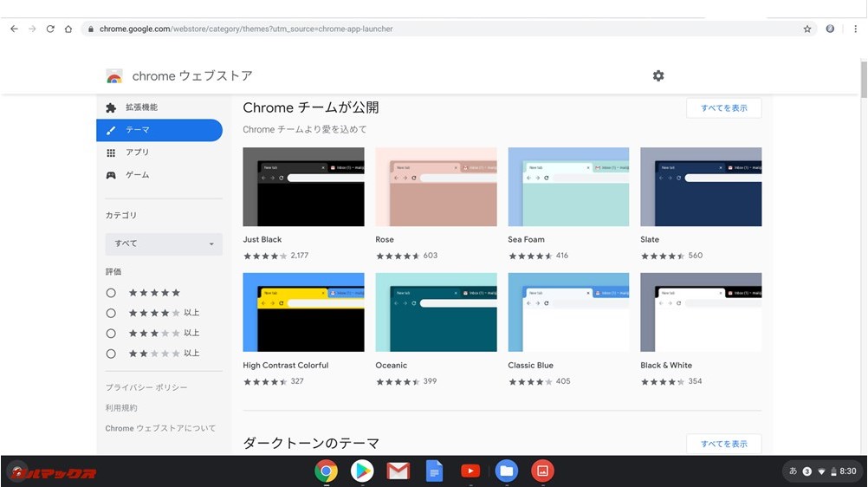The image size is (868, 487).
Task: Open 利用規約 link
Action: coord(121,408)
